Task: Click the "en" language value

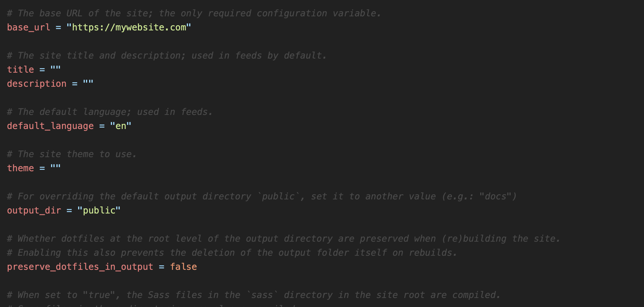Action: 121,126
